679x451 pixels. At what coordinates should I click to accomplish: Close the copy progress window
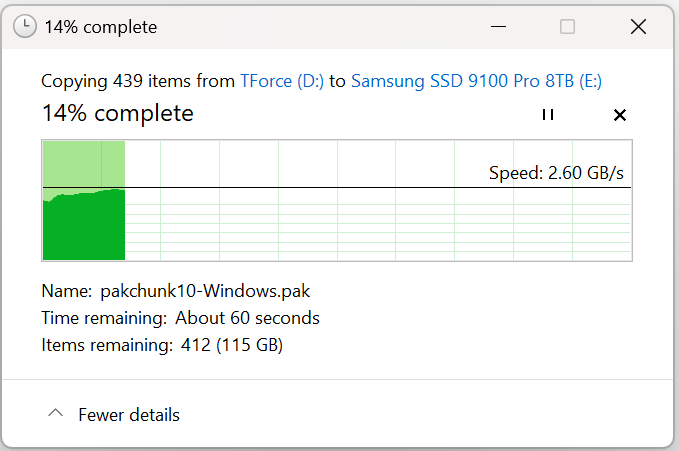[x=638, y=27]
